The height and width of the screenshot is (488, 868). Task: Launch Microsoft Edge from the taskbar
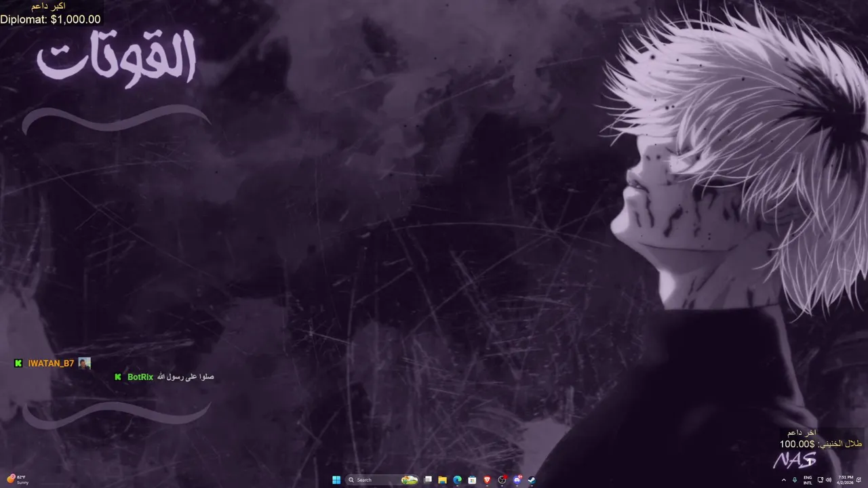[x=457, y=480]
